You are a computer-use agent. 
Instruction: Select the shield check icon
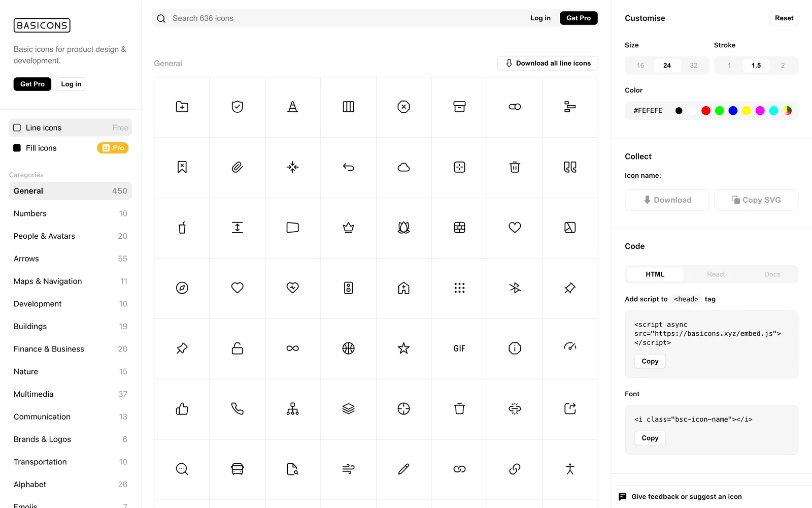[x=237, y=107]
